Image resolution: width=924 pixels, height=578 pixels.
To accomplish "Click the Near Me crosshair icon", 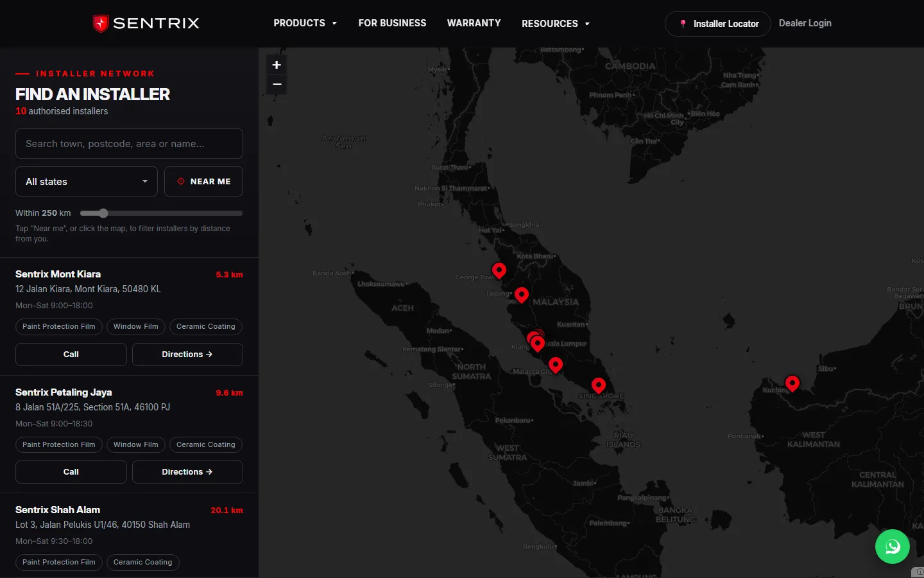I will 181,181.
